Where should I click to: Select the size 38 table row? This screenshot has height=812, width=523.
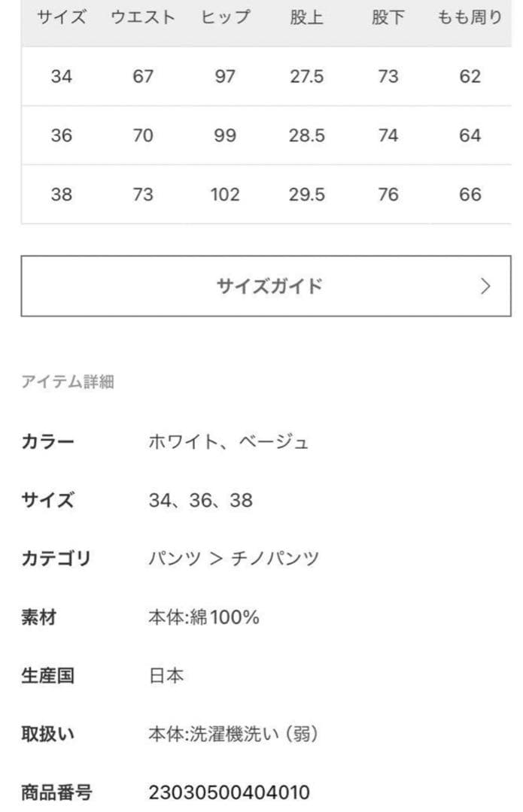click(x=262, y=195)
